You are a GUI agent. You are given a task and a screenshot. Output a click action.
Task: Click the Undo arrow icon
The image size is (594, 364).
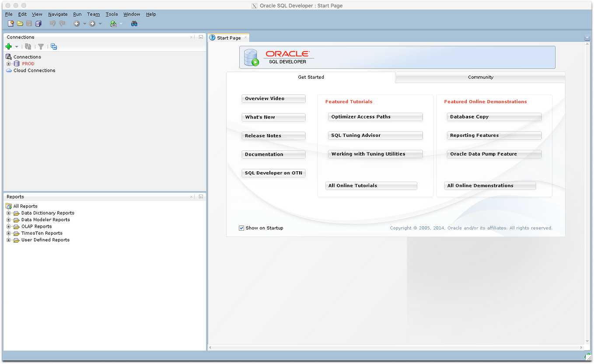(x=53, y=24)
